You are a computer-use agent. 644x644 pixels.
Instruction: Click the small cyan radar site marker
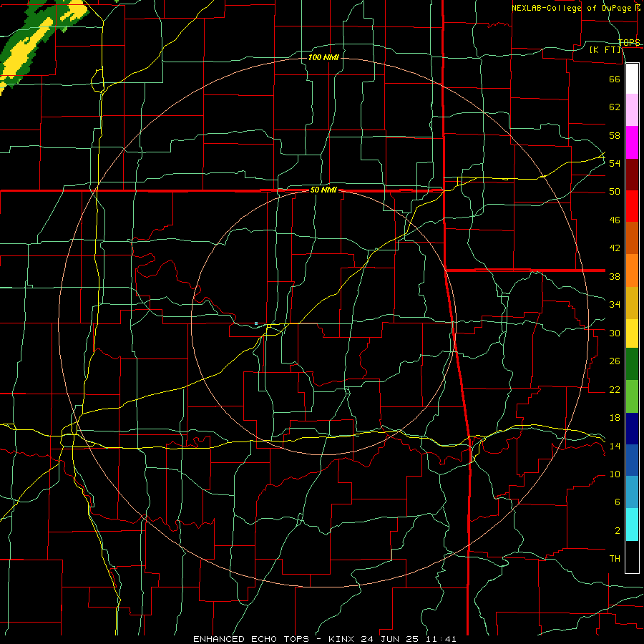pyautogui.click(x=256, y=323)
